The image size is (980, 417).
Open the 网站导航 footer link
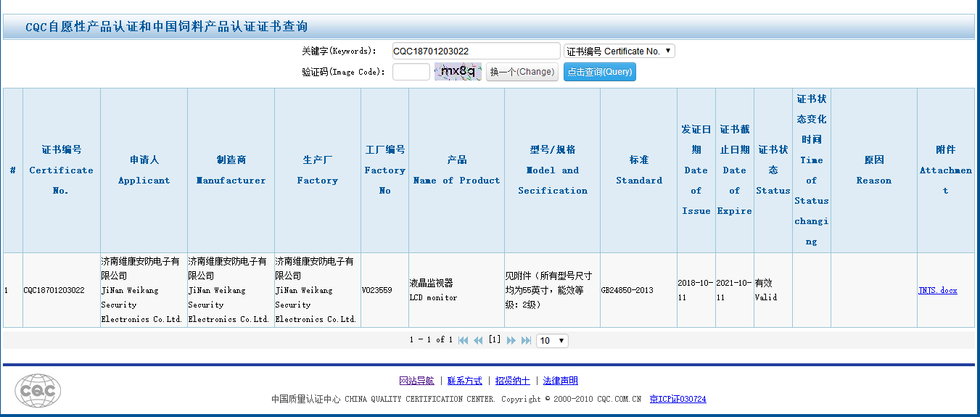[x=416, y=381]
